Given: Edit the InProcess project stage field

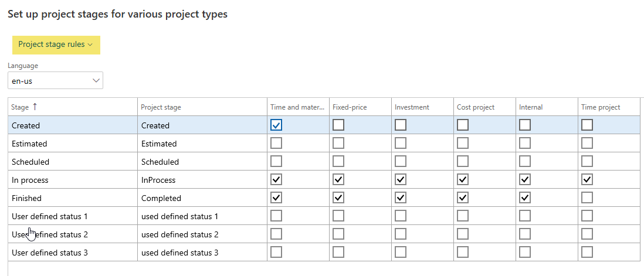Looking at the screenshot, I should (199, 180).
